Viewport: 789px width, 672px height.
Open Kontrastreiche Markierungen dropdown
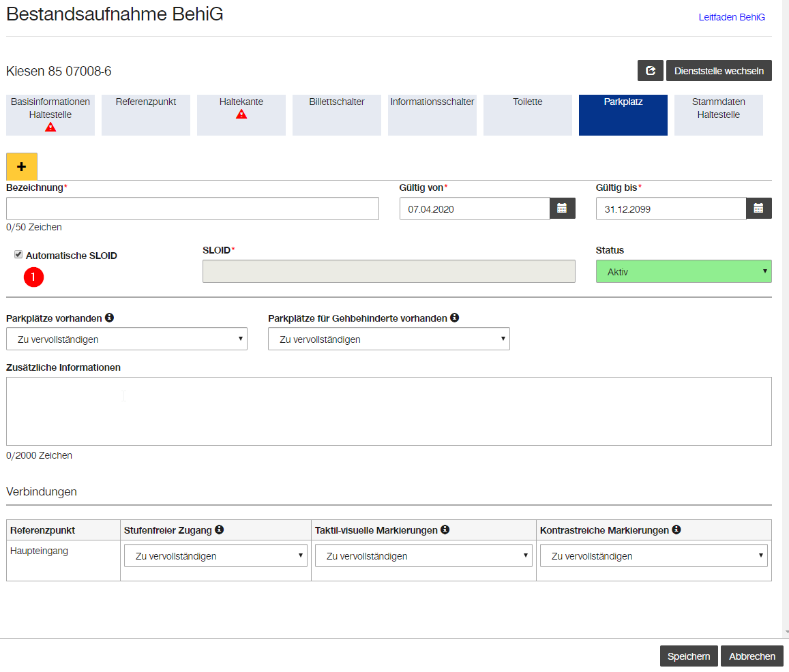[x=654, y=555]
